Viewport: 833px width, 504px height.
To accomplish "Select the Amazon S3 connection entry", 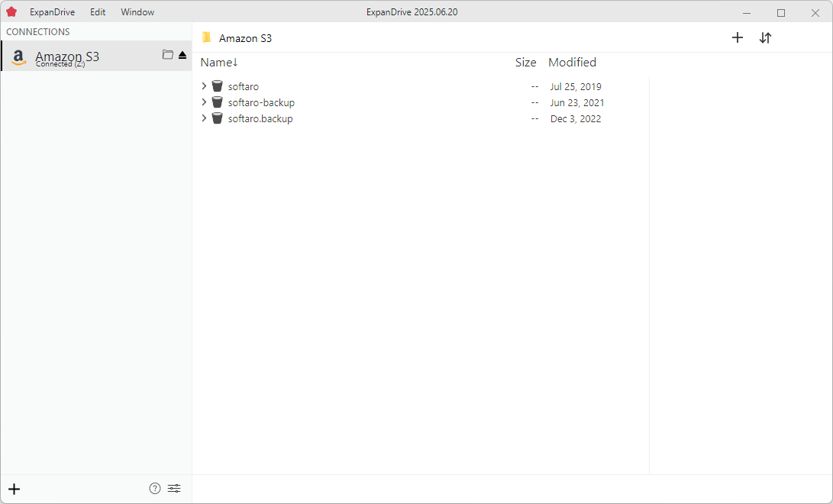I will (x=96, y=56).
